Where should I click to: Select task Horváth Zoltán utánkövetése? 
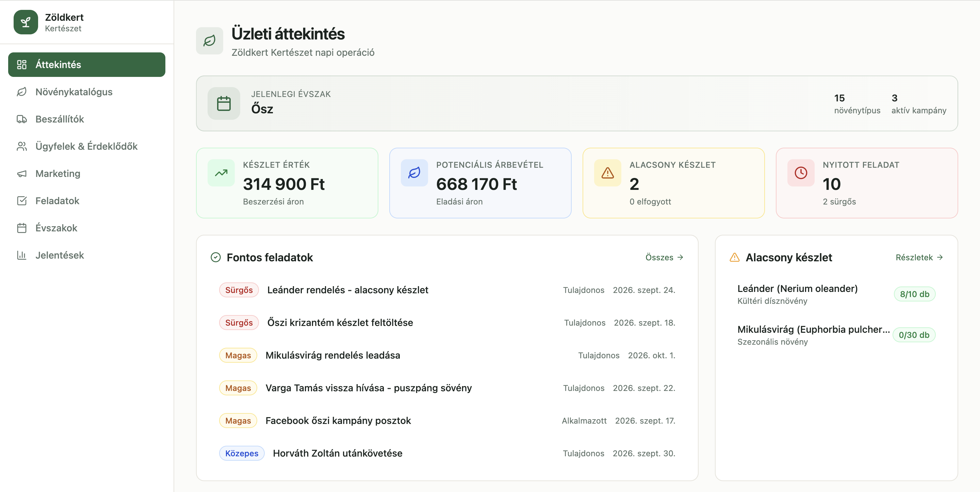click(x=447, y=454)
